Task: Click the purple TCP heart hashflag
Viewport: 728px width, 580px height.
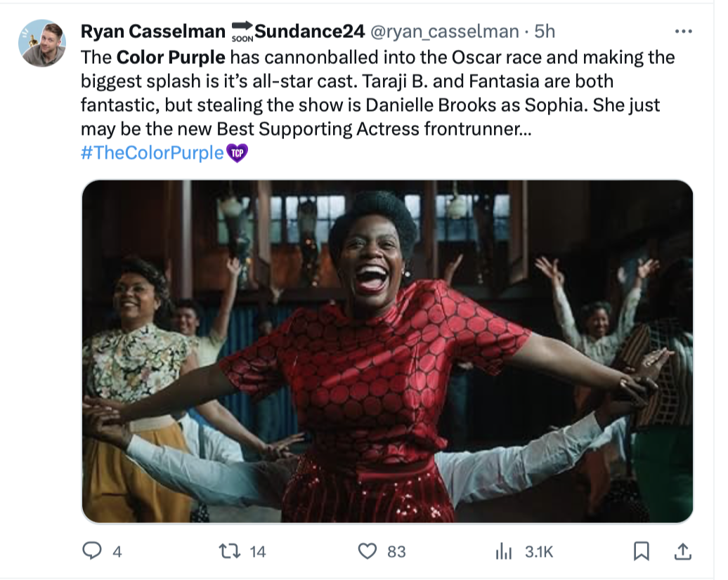Action: (x=238, y=152)
